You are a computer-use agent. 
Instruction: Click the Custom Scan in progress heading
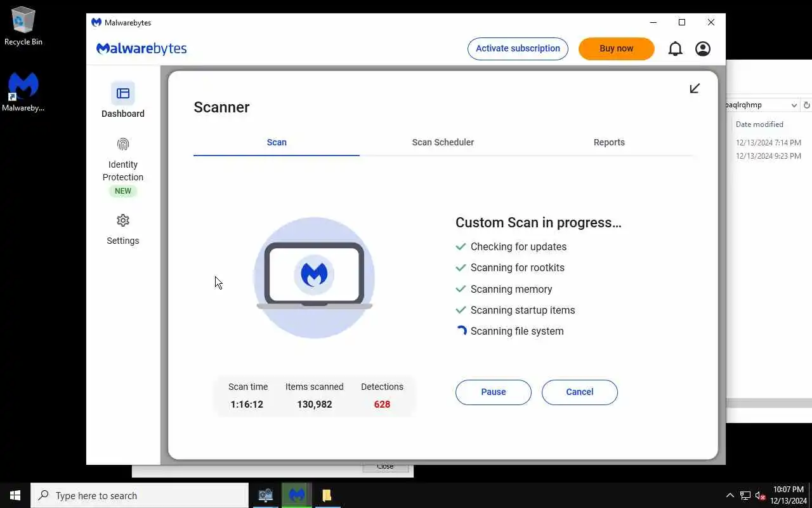point(539,223)
